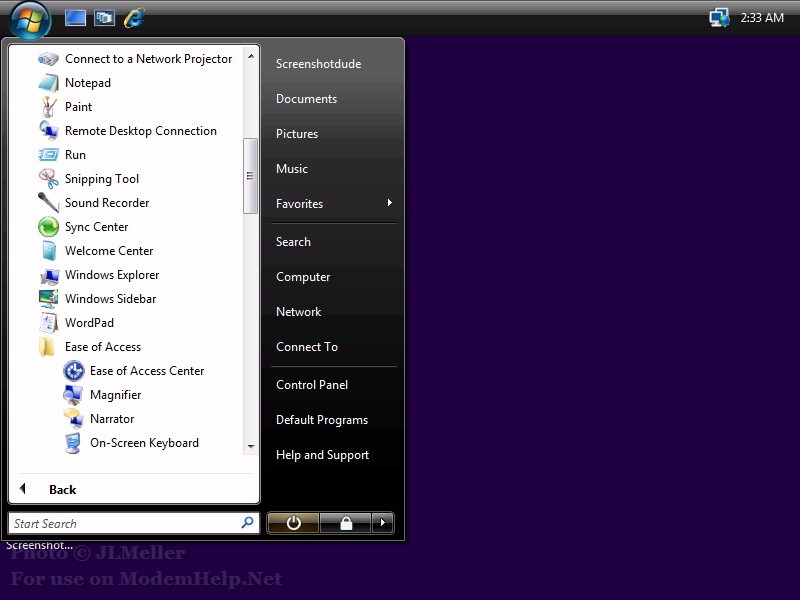Open Search from the right pane
This screenshot has height=600, width=800.
(x=293, y=242)
